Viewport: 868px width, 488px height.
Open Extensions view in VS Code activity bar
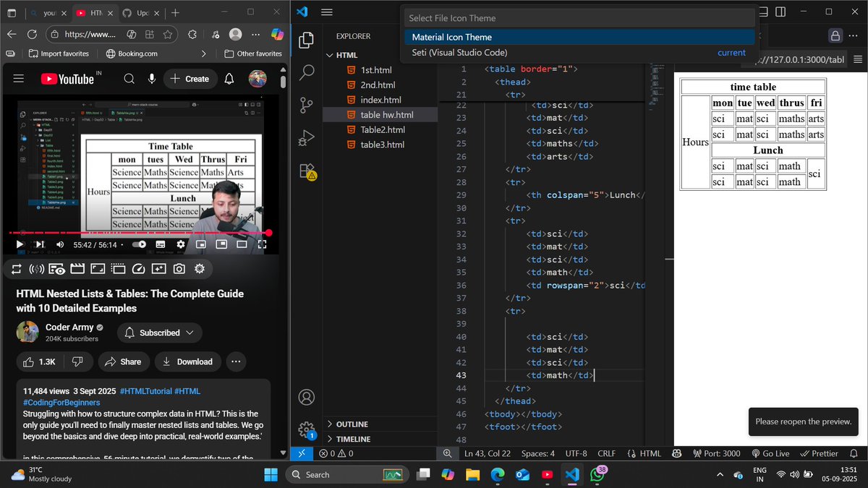pyautogui.click(x=307, y=171)
